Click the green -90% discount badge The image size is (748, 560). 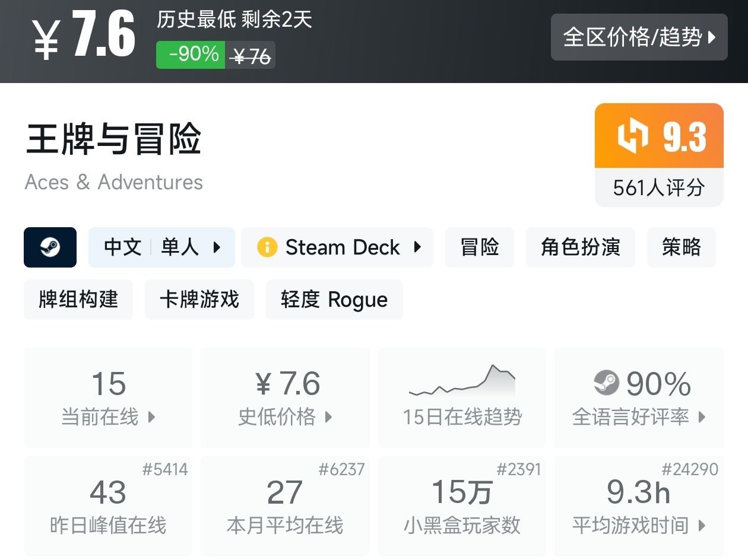pos(191,55)
